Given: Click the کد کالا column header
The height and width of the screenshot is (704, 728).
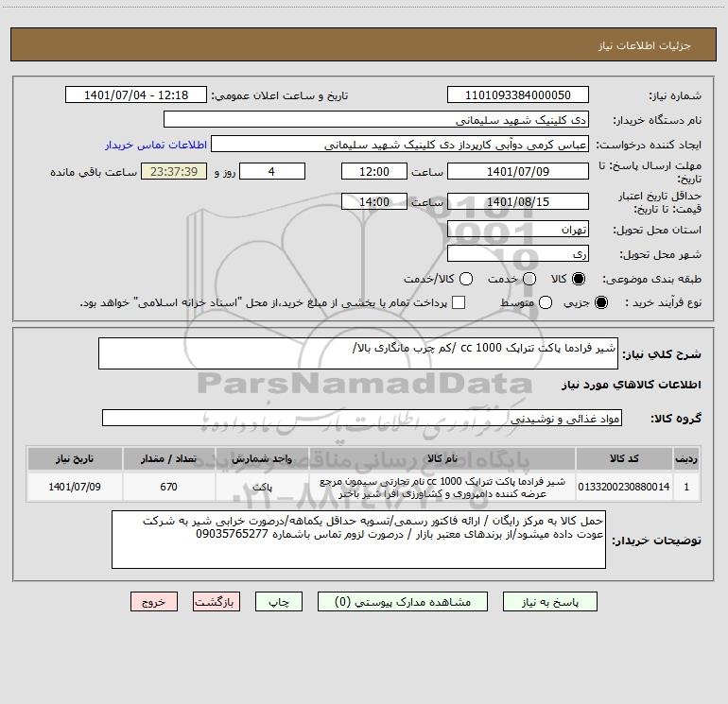Looking at the screenshot, I should pyautogui.click(x=624, y=459).
